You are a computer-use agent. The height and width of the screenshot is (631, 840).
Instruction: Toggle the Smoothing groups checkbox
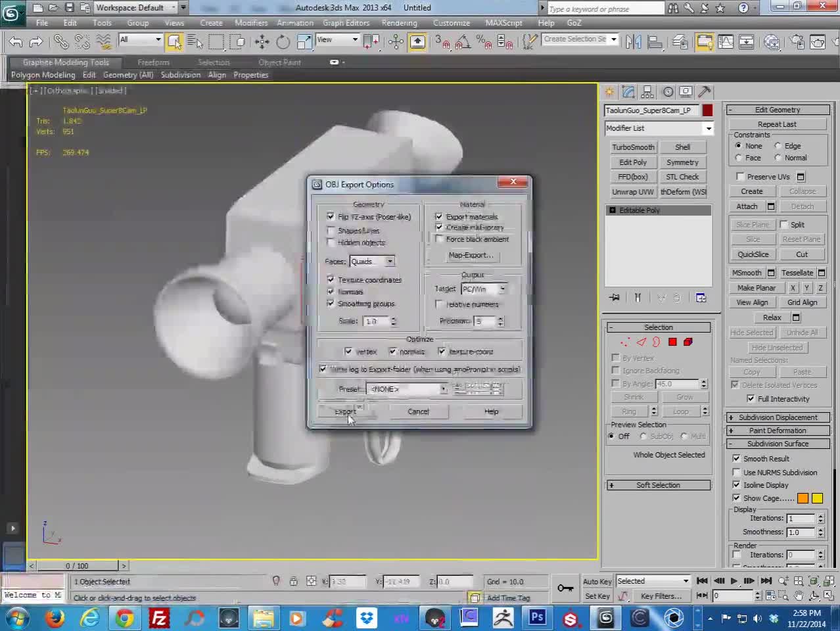tap(331, 303)
